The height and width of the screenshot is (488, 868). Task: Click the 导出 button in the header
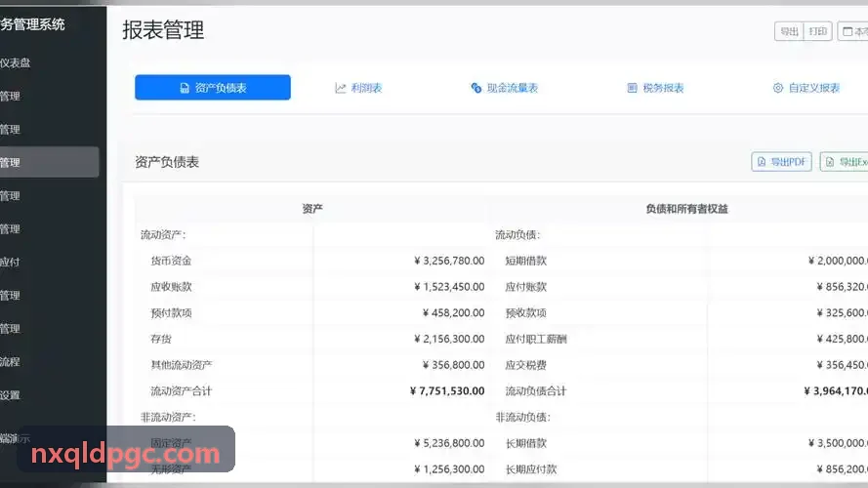point(789,31)
